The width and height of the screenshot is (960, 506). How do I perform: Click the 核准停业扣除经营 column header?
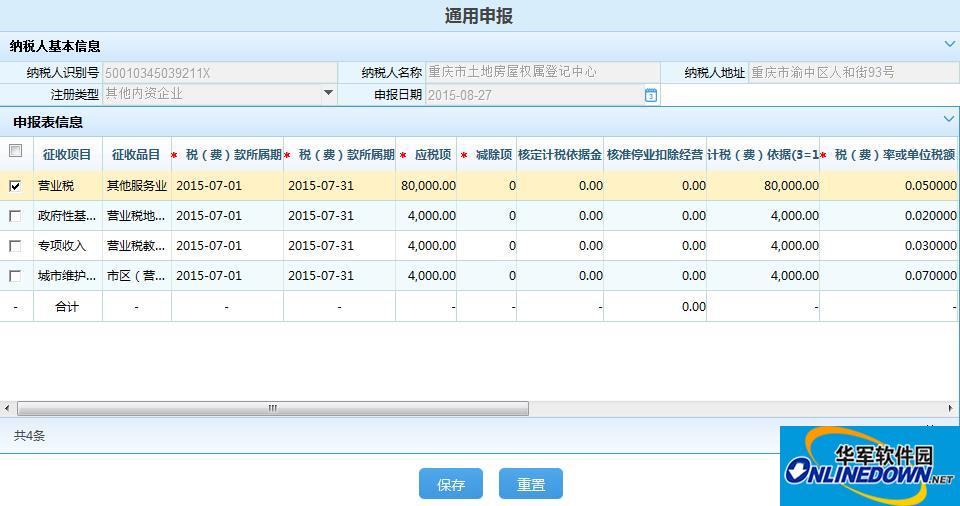tap(655, 155)
